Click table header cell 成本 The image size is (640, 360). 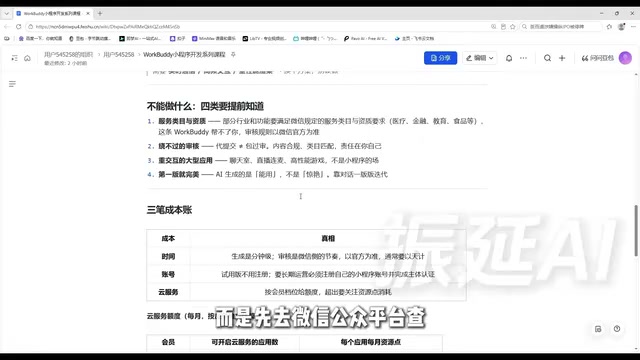[168, 238]
